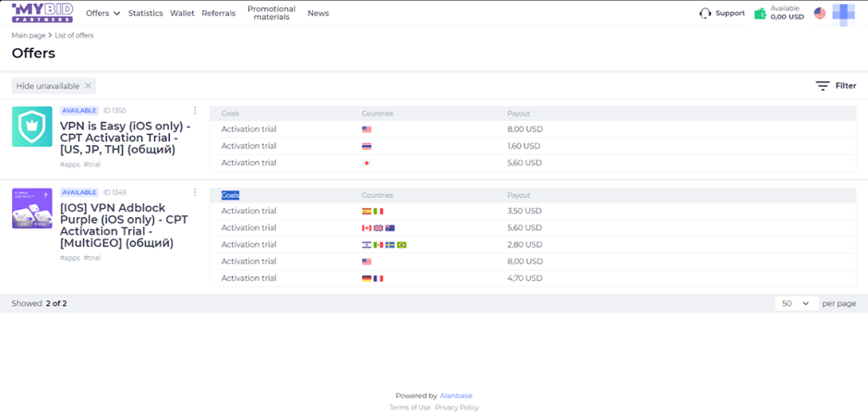
Task: Open the Wallet menu item
Action: click(x=182, y=13)
